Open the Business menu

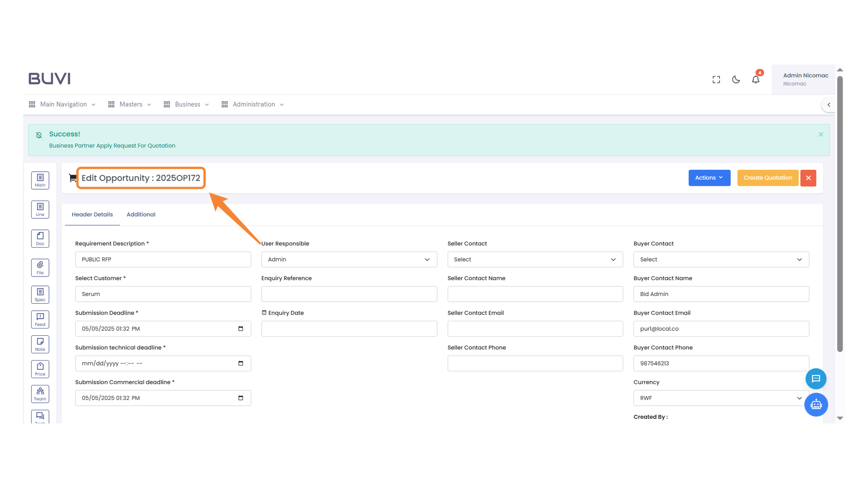point(187,104)
